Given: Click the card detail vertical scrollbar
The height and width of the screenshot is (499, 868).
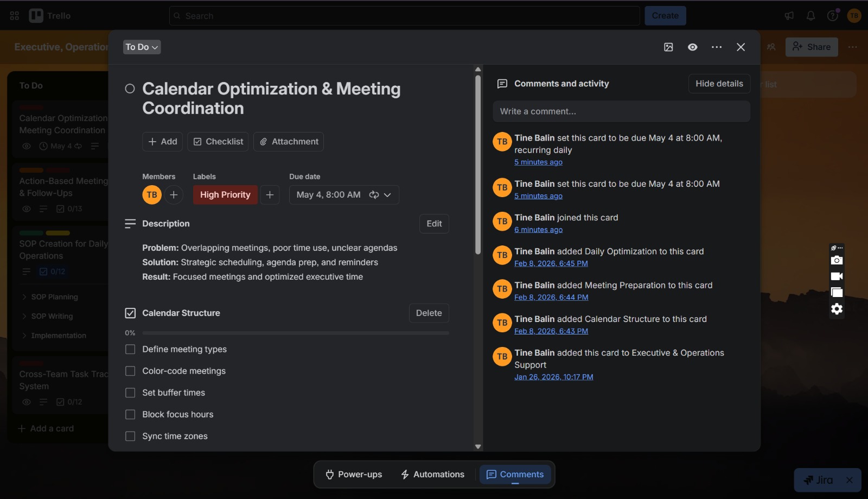Looking at the screenshot, I should click(478, 165).
